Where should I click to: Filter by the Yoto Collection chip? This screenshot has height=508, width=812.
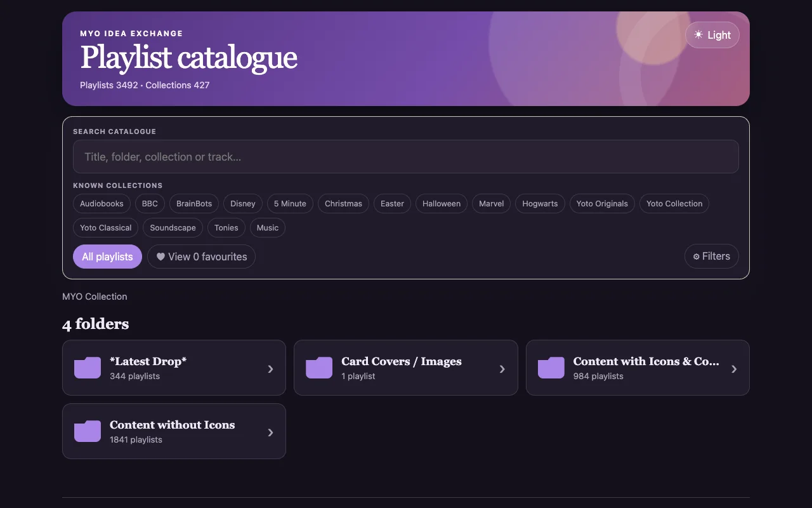pyautogui.click(x=674, y=204)
